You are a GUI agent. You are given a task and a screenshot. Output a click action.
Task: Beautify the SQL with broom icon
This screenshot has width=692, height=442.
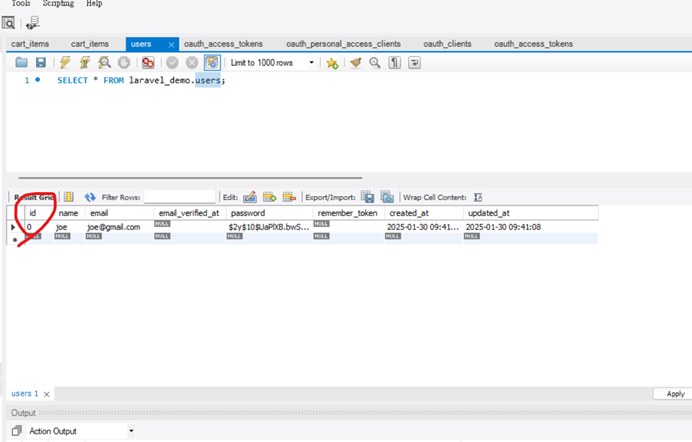355,63
